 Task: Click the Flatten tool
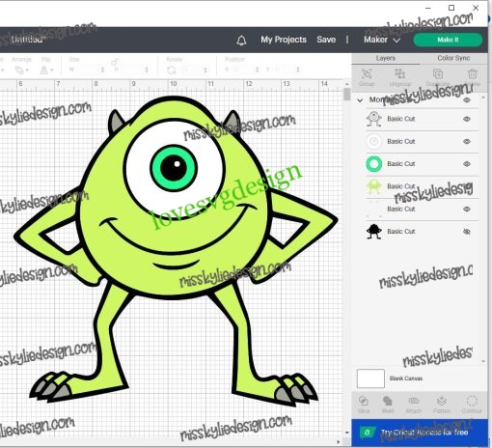[442, 405]
